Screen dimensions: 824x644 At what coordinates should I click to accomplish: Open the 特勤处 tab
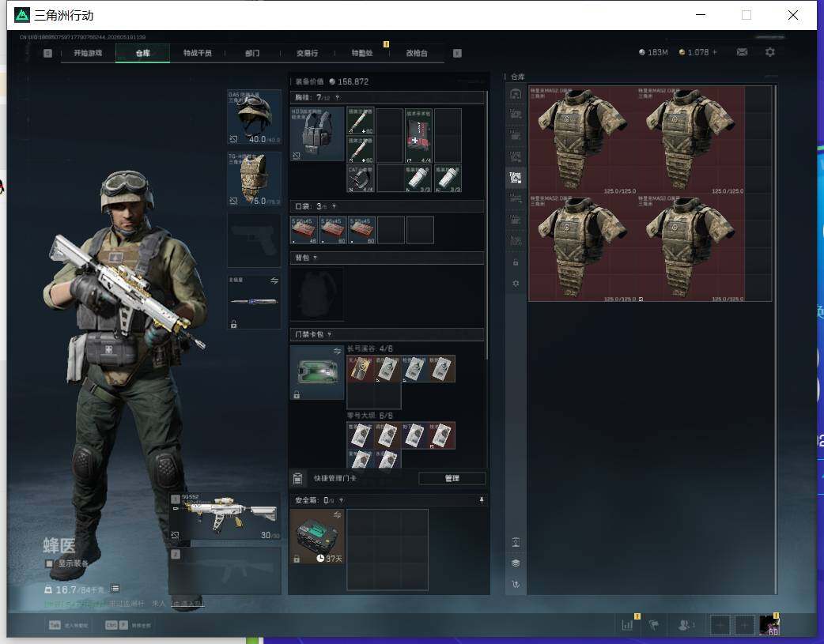click(x=362, y=53)
